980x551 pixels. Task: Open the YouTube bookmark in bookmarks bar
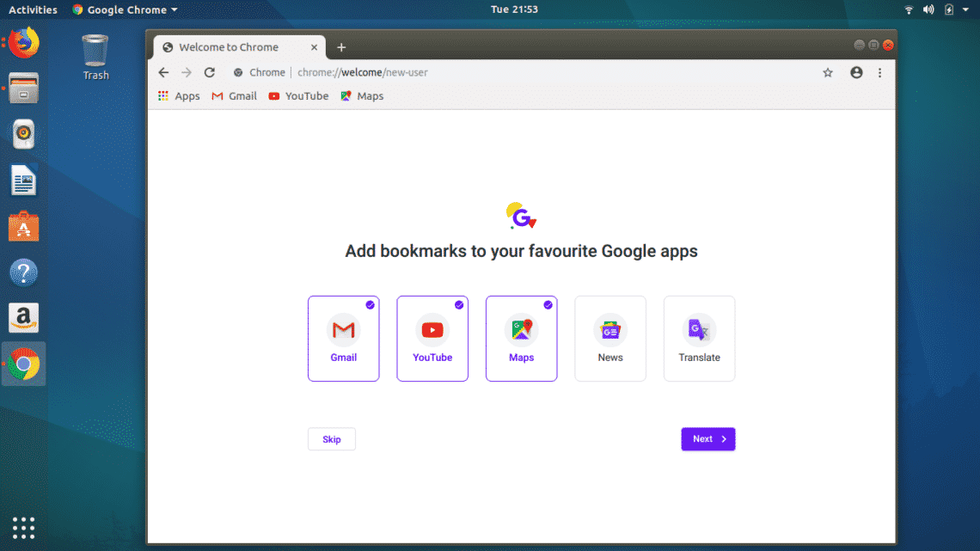[x=298, y=96]
